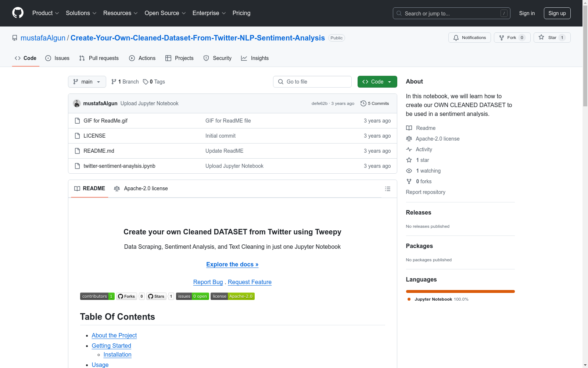This screenshot has height=368, width=588.
Task: Click the GitHub logo icon
Action: pos(18,13)
